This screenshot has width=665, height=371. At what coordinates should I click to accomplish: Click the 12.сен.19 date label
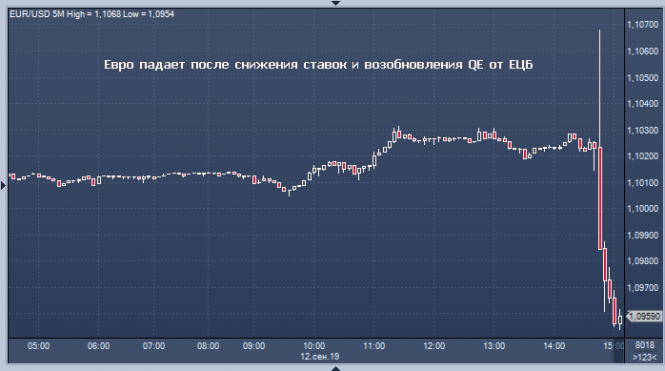[320, 357]
